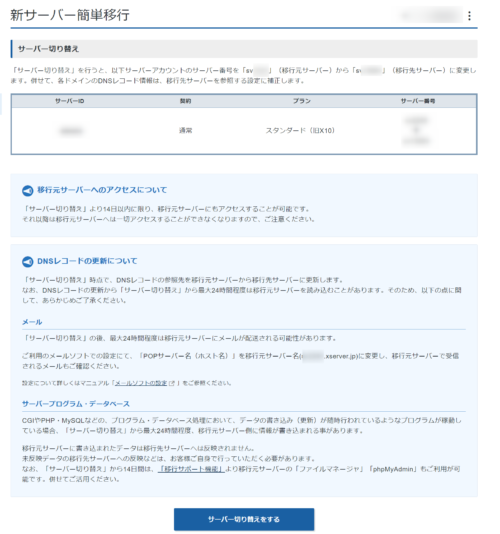
Task: Click the blurred server ID cell
Action: 71,131
